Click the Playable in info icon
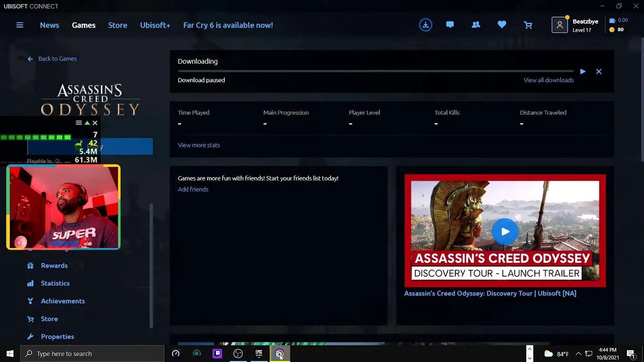Image resolution: width=644 pixels, height=362 pixels. [x=57, y=161]
